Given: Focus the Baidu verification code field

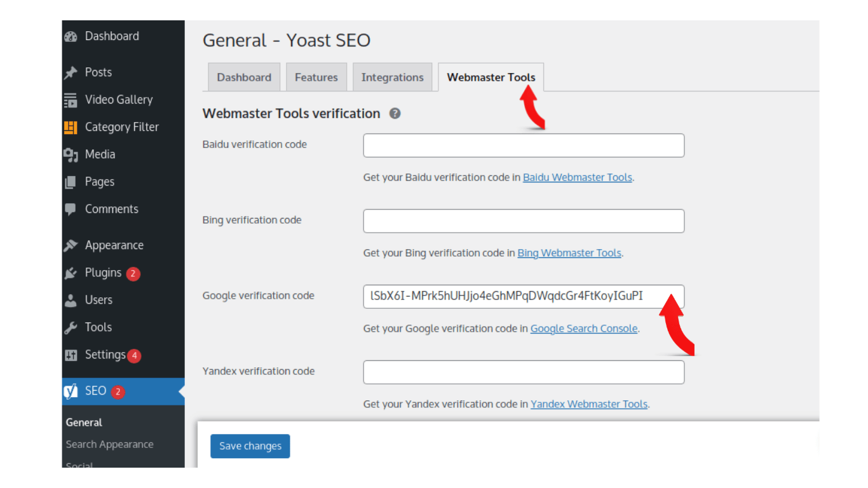Looking at the screenshot, I should 524,146.
